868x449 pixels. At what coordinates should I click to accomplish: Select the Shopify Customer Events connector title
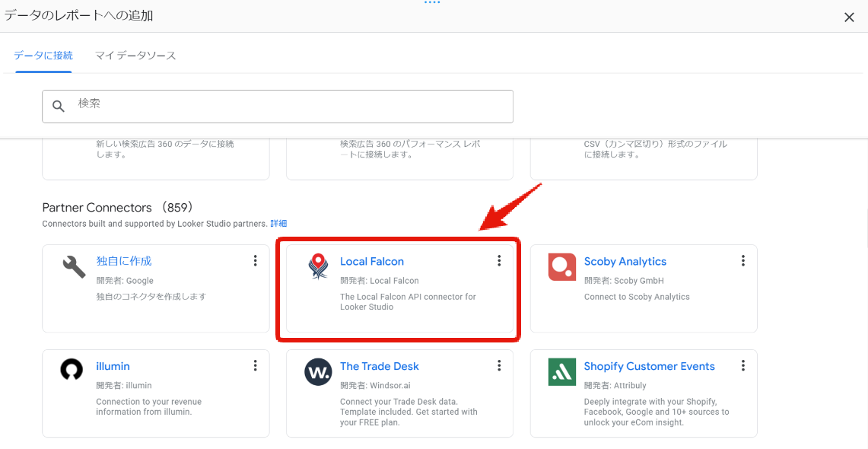[x=650, y=367]
